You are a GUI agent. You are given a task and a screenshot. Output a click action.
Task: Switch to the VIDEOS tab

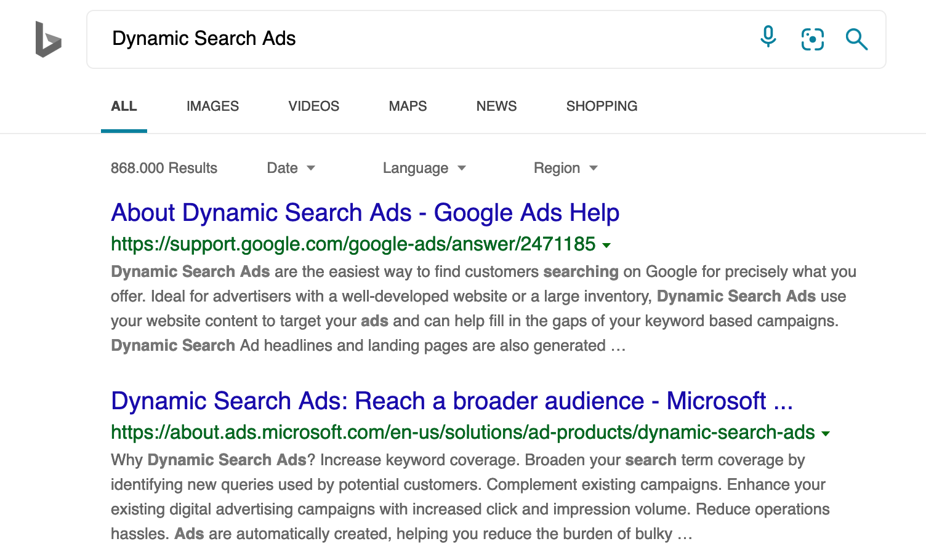point(313,106)
